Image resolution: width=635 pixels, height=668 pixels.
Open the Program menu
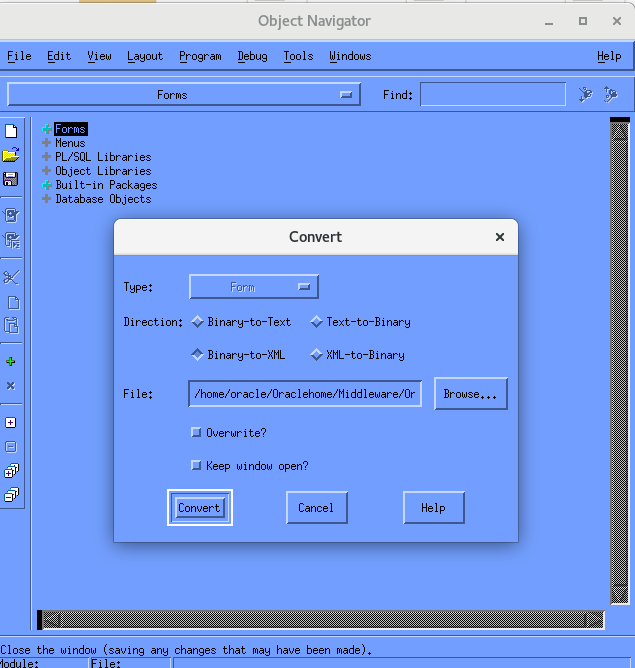200,56
